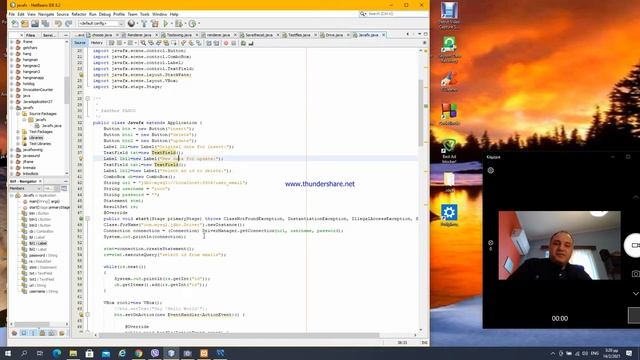Screen dimensions: 640x360
Task: Click the green Run Project arrow
Action: pyautogui.click(x=166, y=24)
